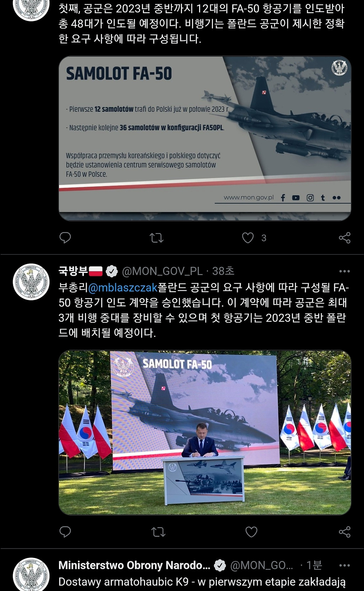Reply to the contract signing tweet

tap(65, 532)
